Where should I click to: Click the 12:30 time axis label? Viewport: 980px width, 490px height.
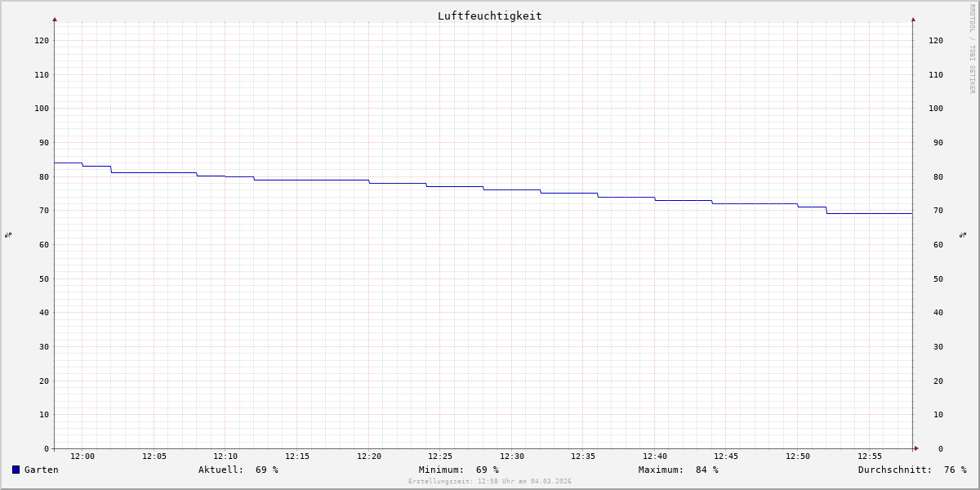pyautogui.click(x=512, y=457)
